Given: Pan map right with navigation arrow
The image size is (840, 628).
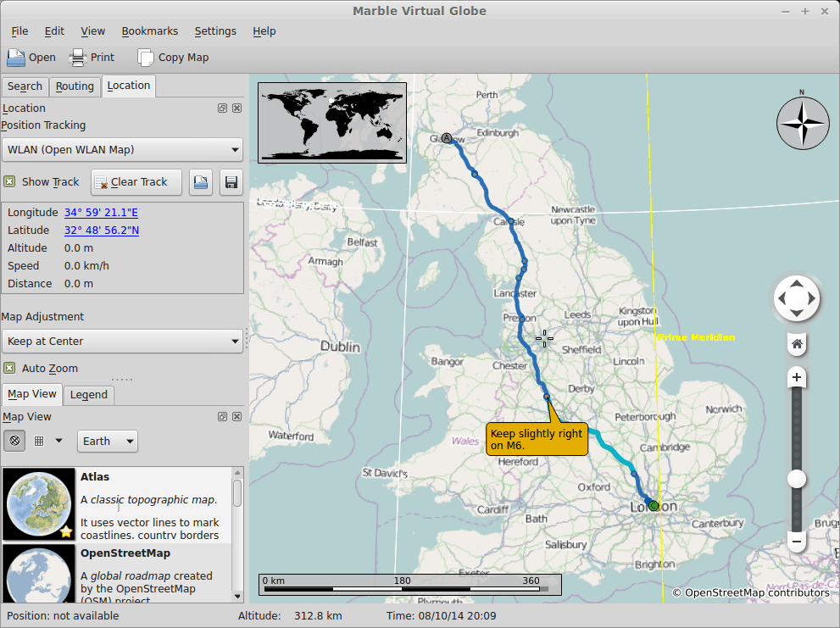Looking at the screenshot, I should click(812, 298).
